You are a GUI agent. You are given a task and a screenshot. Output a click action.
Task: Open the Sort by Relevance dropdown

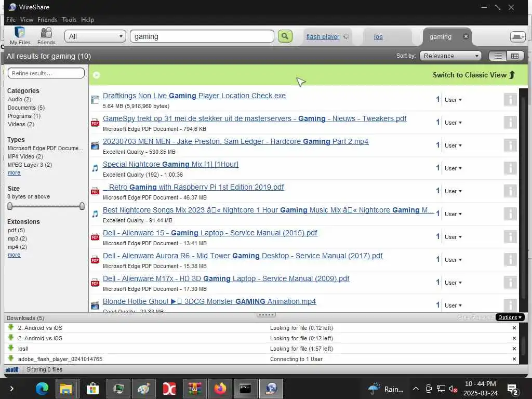click(x=450, y=56)
